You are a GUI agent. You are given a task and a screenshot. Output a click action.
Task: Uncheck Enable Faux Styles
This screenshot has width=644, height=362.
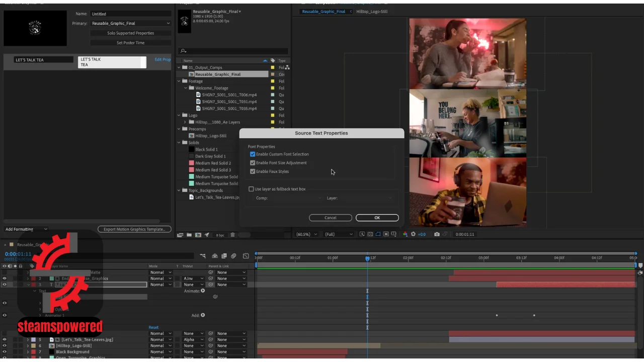[253, 171]
